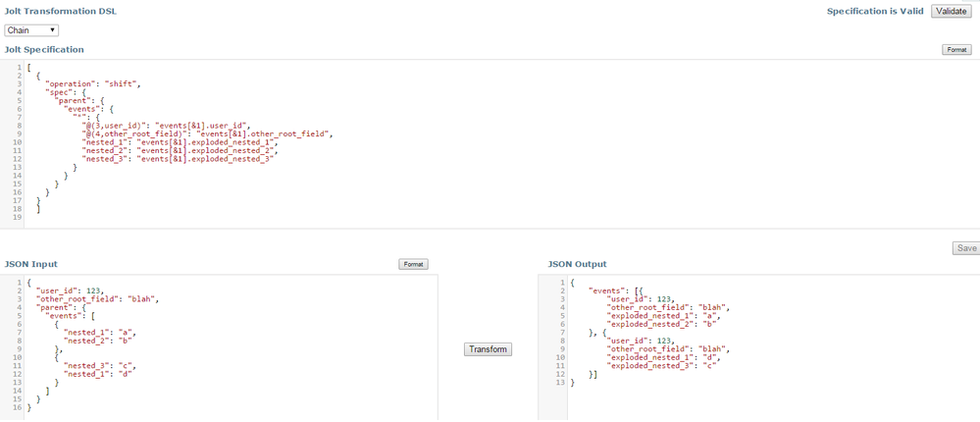Click the "Specification is Valid" status text
Image resolution: width=980 pixels, height=422 pixels.
(875, 12)
